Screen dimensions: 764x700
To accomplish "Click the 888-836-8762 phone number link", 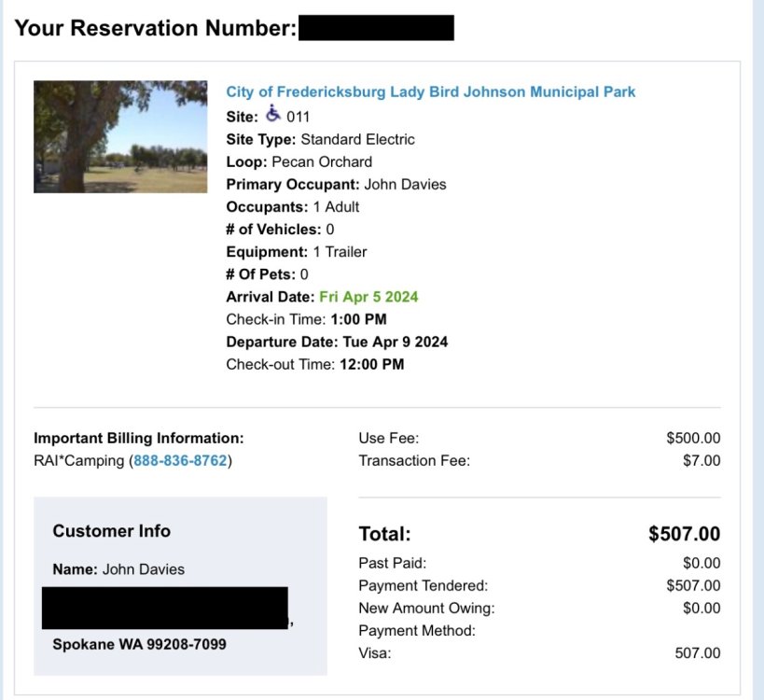I will [x=180, y=460].
